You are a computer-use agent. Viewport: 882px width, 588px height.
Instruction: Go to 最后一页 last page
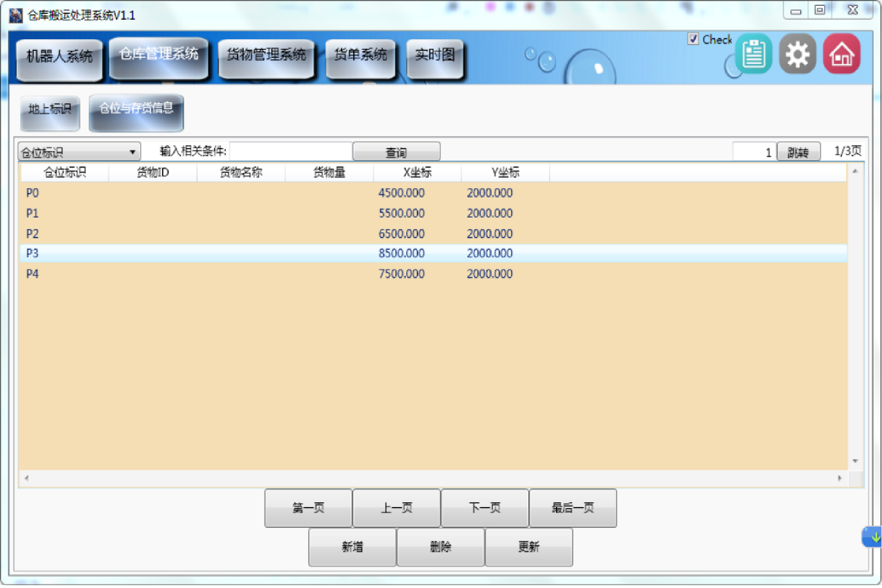click(573, 508)
